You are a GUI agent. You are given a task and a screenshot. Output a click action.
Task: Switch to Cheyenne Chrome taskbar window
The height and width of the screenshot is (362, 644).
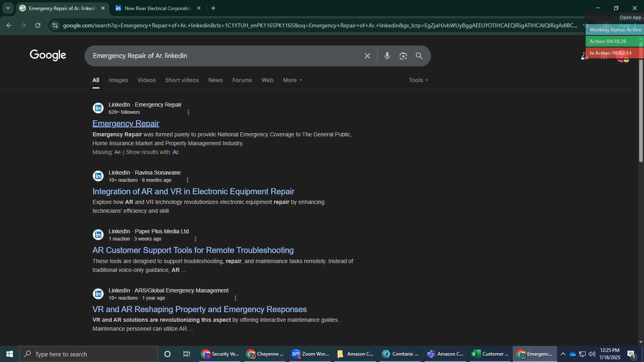tap(265, 354)
